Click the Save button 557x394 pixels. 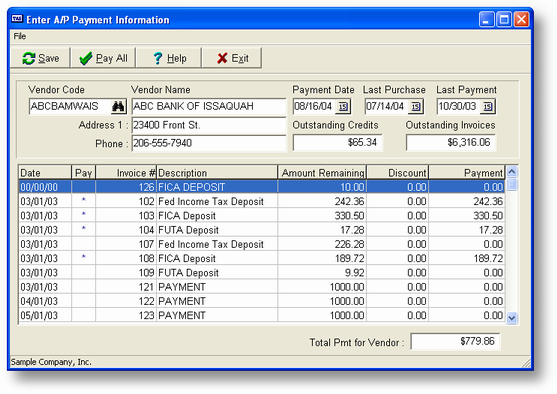point(40,58)
